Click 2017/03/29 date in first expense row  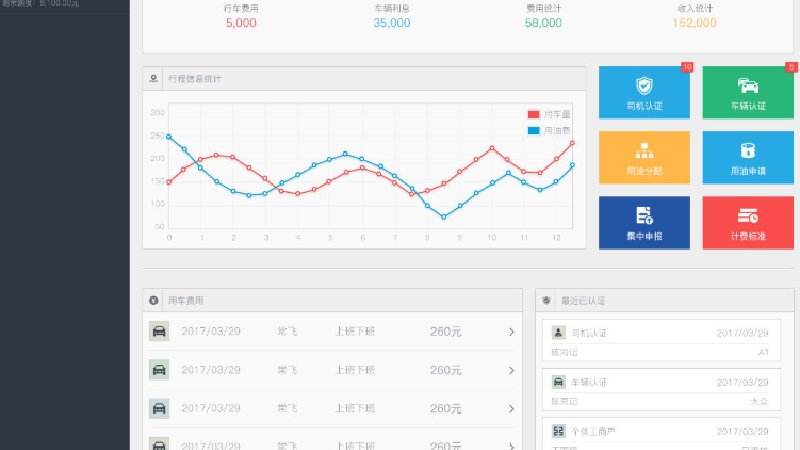[211, 331]
